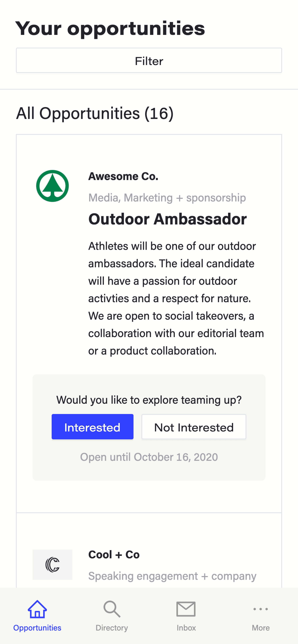Image resolution: width=298 pixels, height=644 pixels.
Task: Click the Awesome Co. green tree logo
Action: tap(52, 186)
